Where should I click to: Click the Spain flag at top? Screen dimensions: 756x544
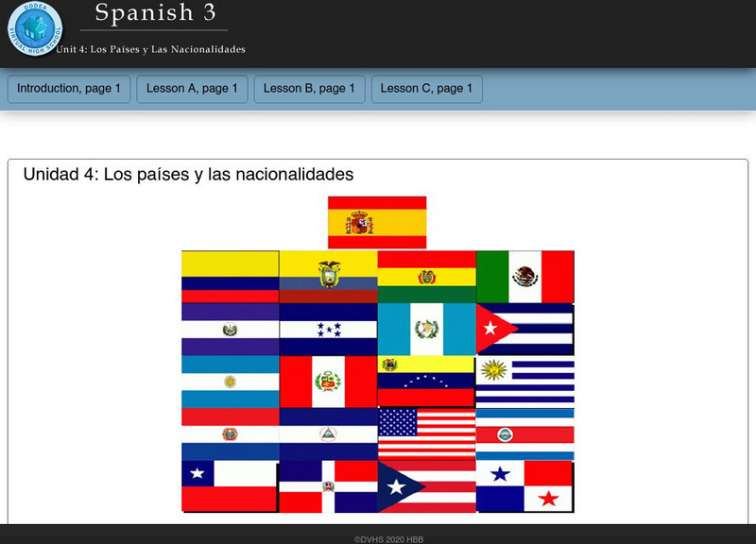tap(377, 222)
